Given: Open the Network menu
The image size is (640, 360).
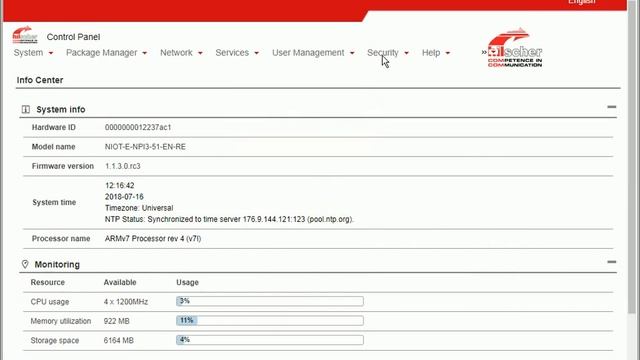Looking at the screenshot, I should (x=176, y=53).
